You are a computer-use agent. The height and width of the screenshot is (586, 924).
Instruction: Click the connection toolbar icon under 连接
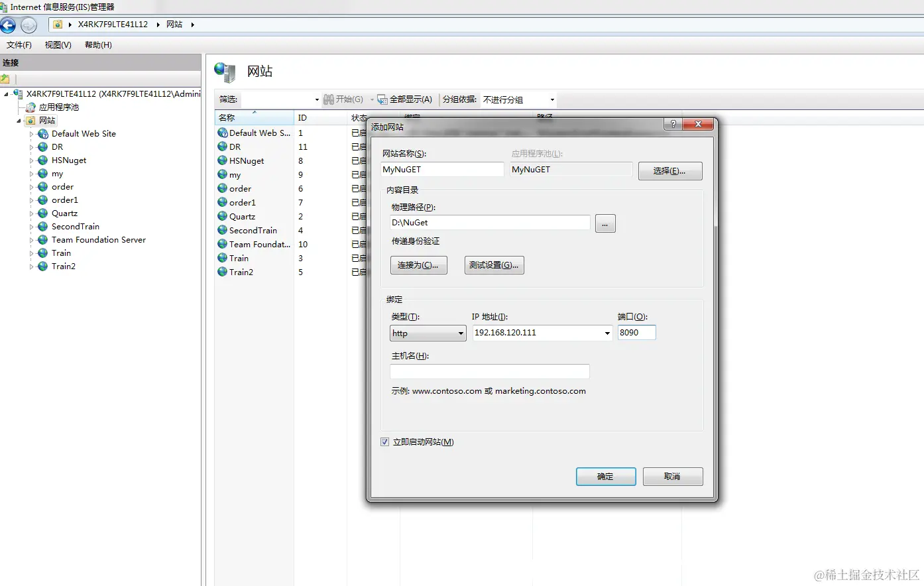tap(5, 79)
